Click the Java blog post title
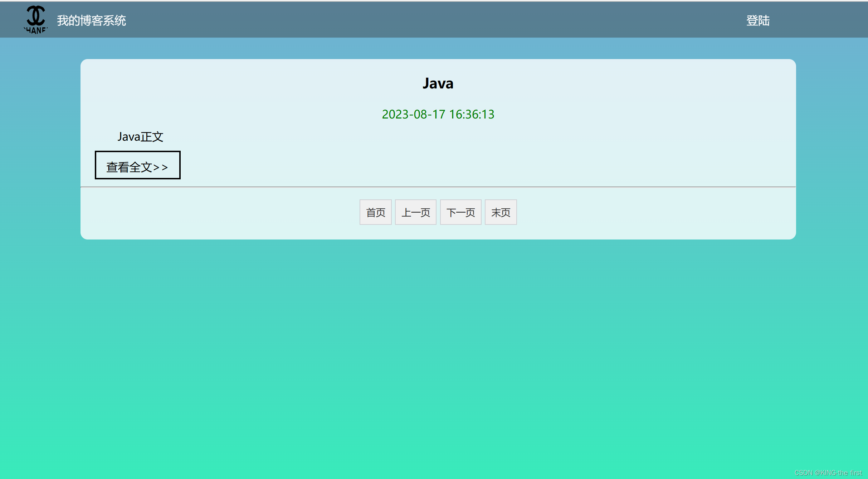The image size is (868, 479). pyautogui.click(x=438, y=83)
